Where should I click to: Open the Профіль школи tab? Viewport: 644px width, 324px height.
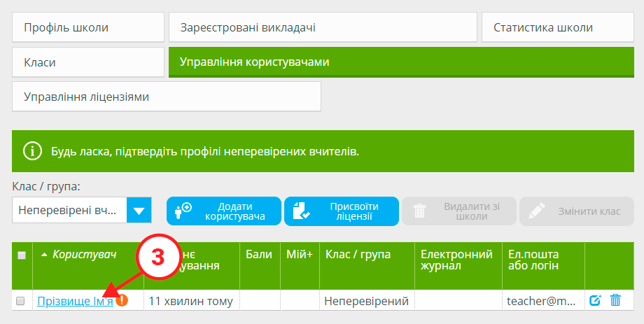click(x=87, y=28)
